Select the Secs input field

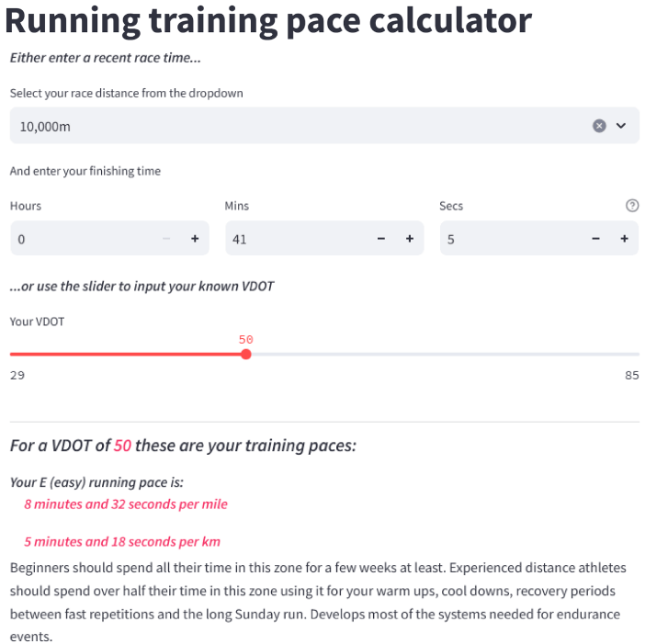511,239
